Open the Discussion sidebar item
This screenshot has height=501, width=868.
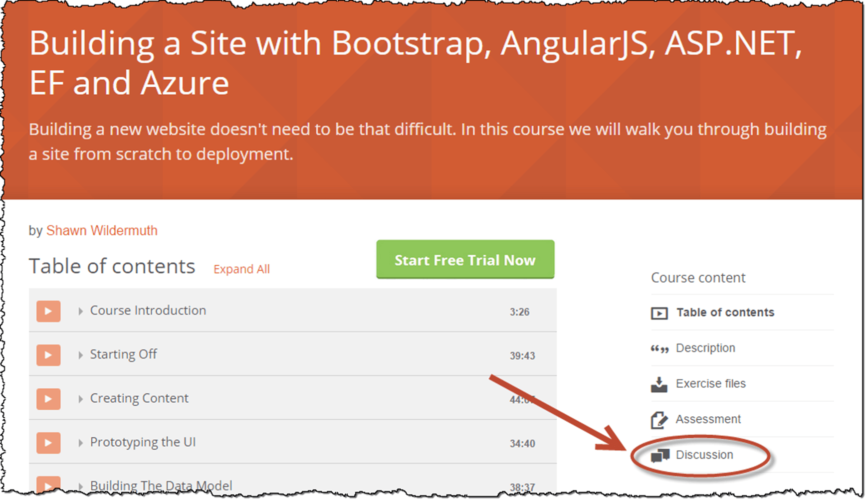(x=704, y=455)
